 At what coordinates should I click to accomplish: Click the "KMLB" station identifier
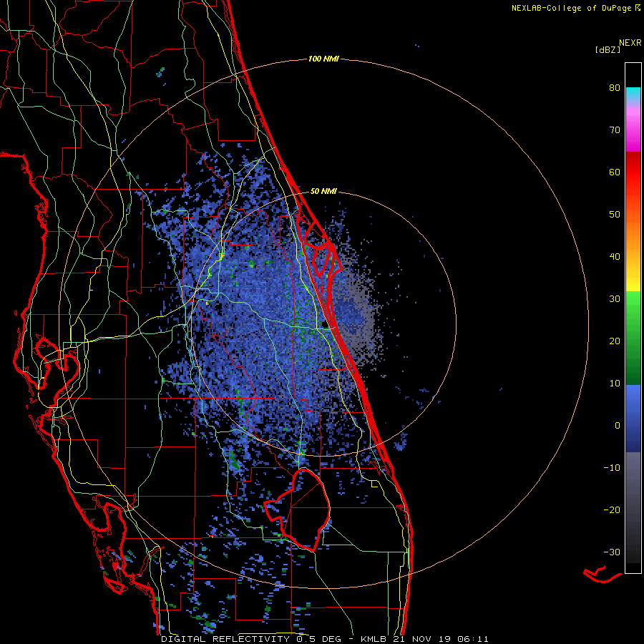pos(374,639)
